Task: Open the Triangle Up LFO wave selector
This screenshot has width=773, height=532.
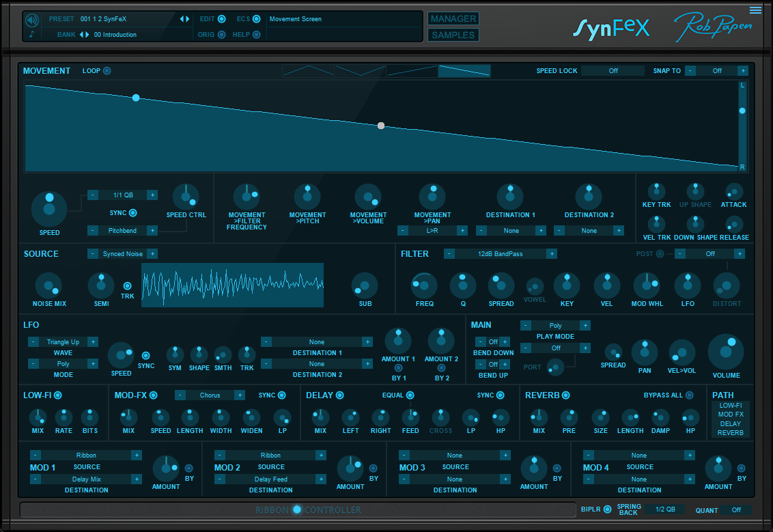Action: 63,341
